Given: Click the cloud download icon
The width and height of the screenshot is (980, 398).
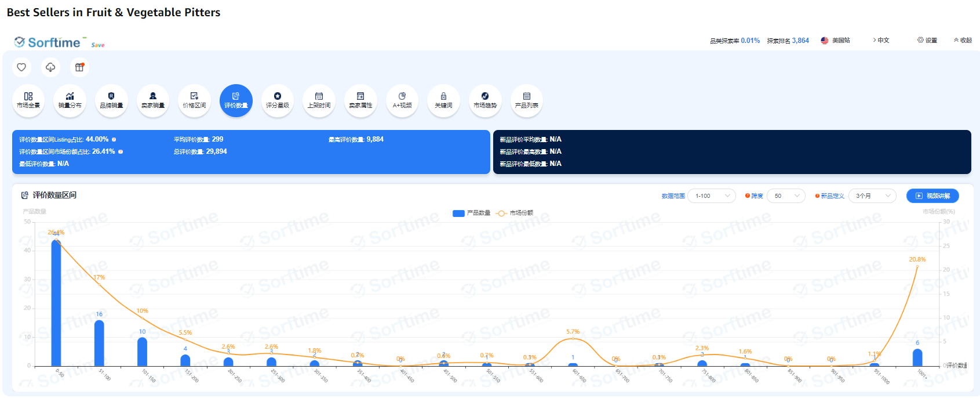Looking at the screenshot, I should [x=50, y=67].
